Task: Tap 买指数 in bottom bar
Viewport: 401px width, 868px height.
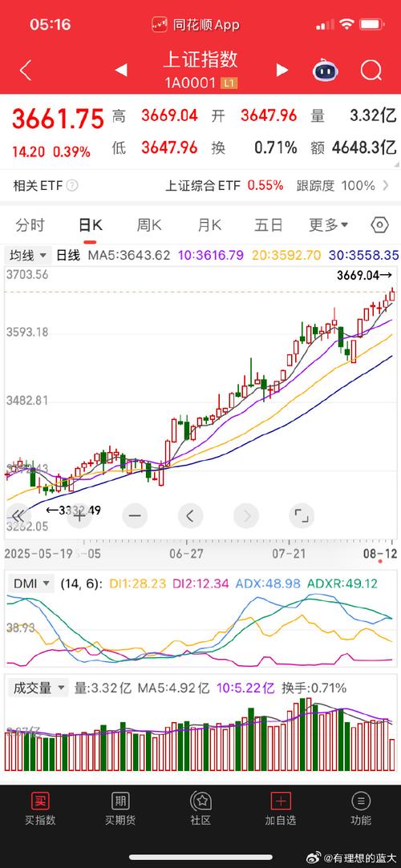Action: tap(40, 808)
